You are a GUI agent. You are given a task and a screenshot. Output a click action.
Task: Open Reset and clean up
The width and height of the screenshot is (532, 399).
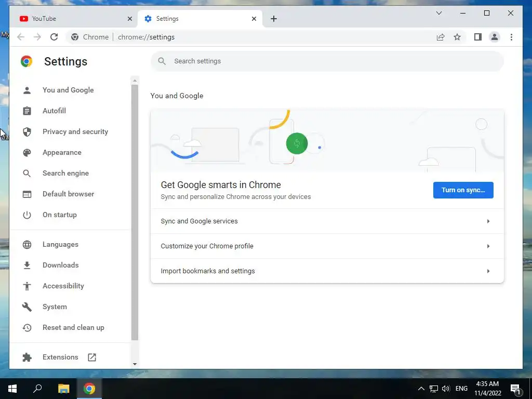tap(73, 327)
